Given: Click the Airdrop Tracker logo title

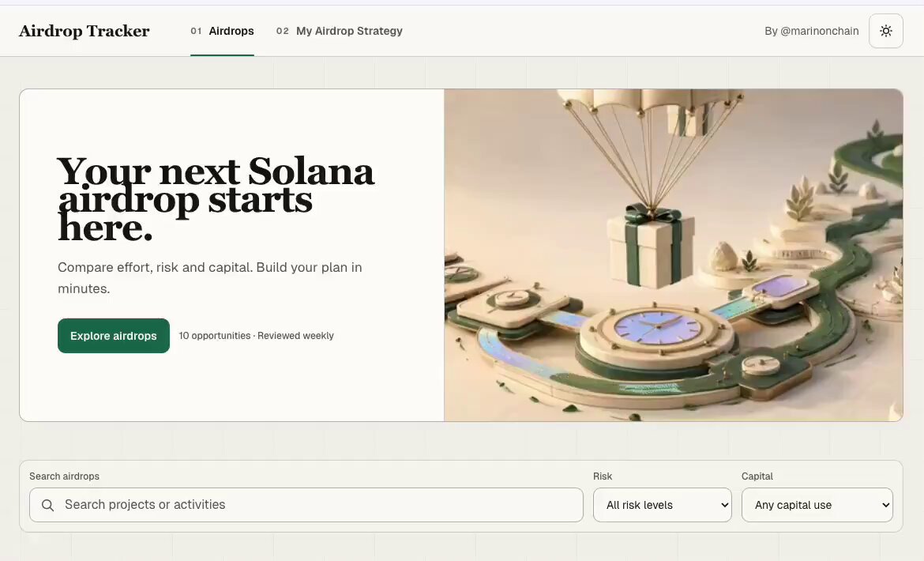Looking at the screenshot, I should pos(85,32).
